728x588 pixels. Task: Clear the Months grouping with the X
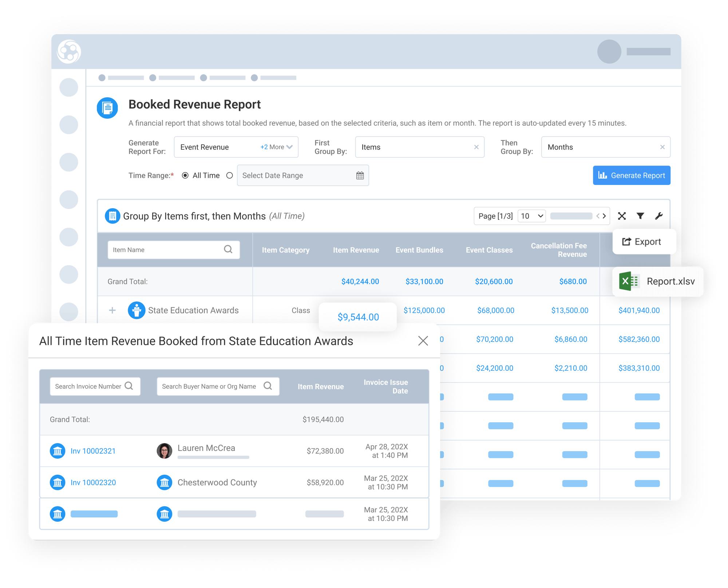coord(662,147)
